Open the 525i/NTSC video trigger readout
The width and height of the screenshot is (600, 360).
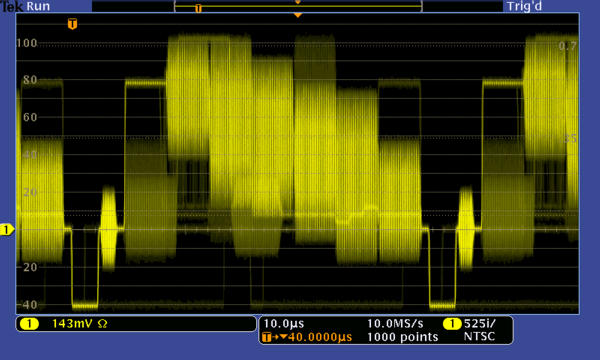pyautogui.click(x=479, y=330)
